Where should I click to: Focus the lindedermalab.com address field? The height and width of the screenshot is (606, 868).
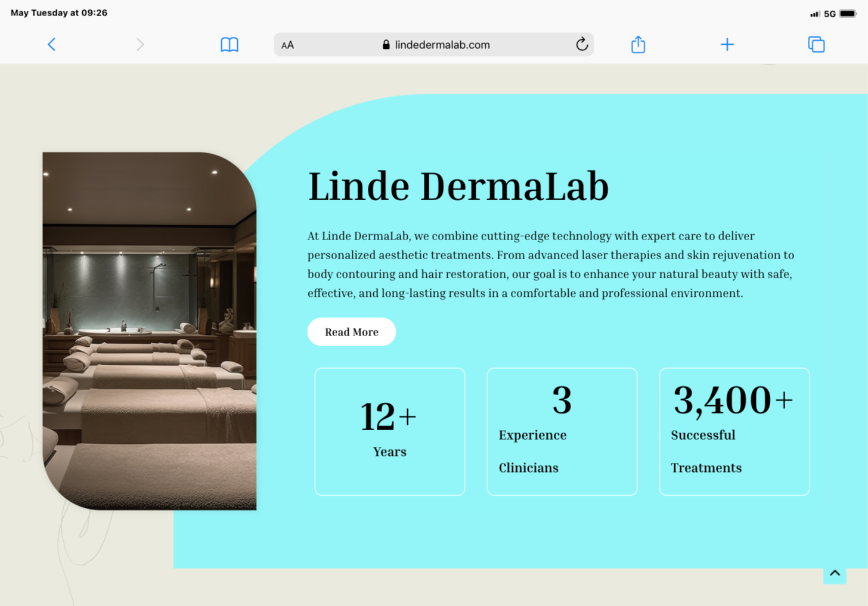[x=433, y=45]
